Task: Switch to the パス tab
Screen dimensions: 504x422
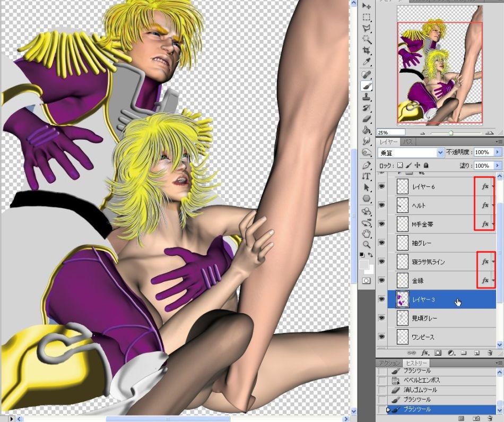Action: (407, 142)
